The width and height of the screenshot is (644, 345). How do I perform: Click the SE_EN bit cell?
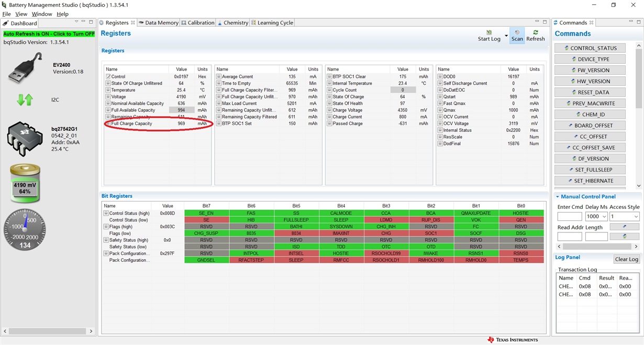pos(206,214)
